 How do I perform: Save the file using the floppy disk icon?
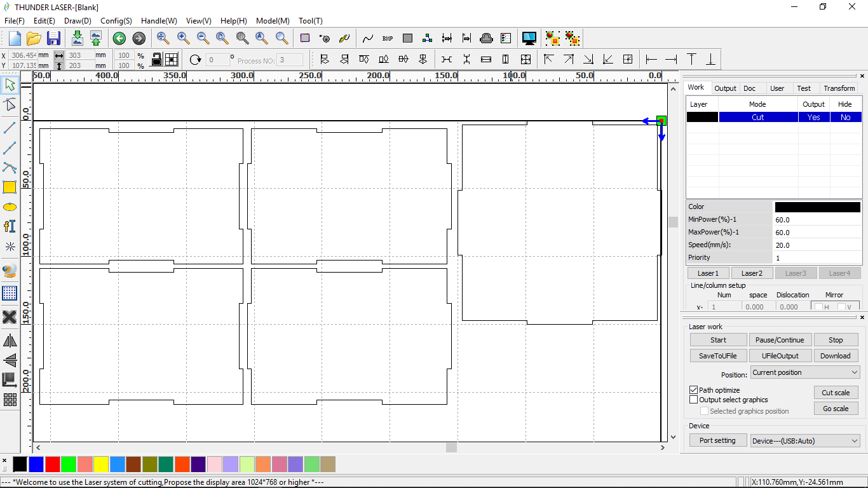pos(53,38)
